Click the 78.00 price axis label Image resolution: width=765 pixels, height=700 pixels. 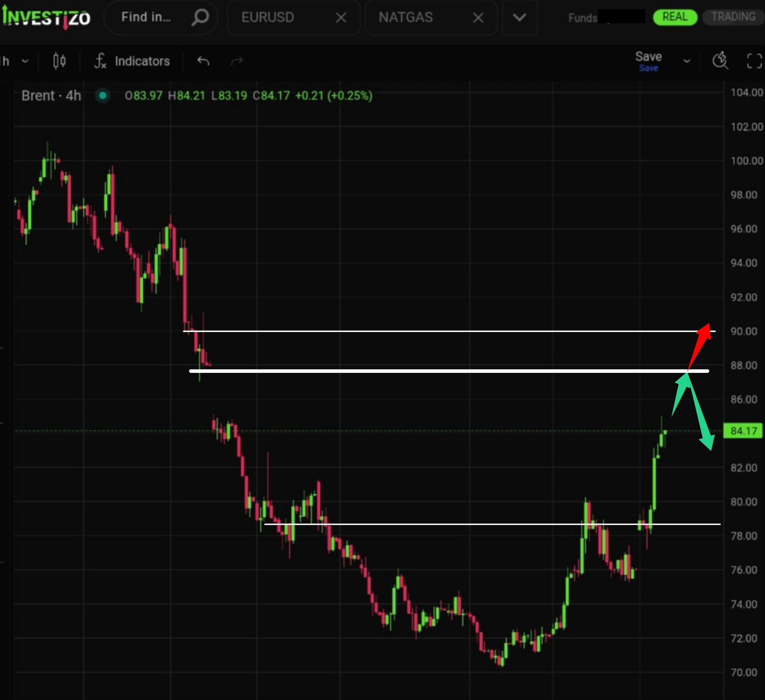(744, 536)
